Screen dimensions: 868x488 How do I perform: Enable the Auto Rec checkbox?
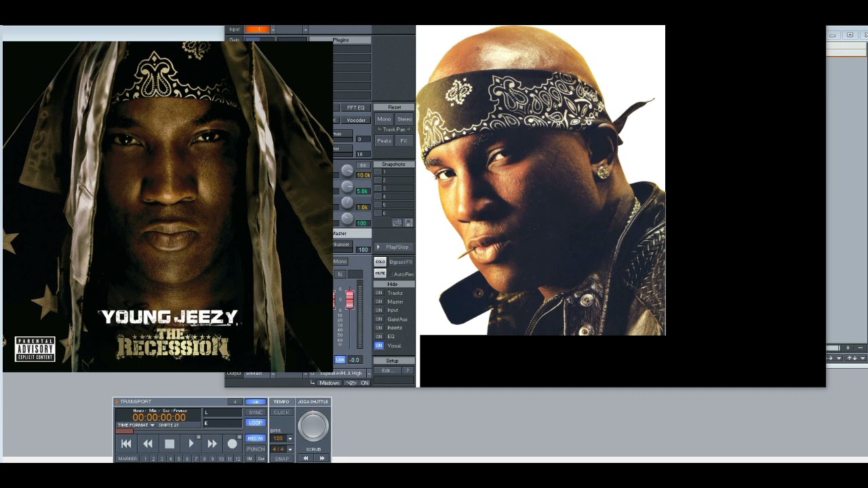coord(391,274)
